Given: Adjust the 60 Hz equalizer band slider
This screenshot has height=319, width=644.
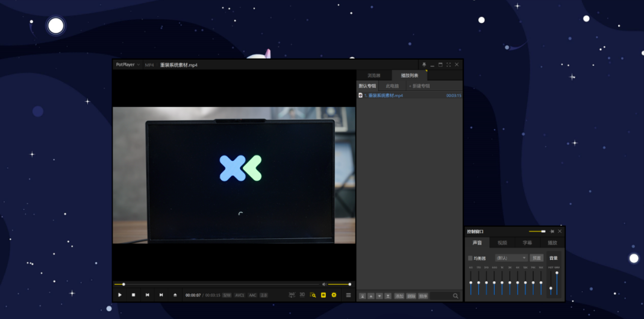Looking at the screenshot, I should click(x=470, y=282).
